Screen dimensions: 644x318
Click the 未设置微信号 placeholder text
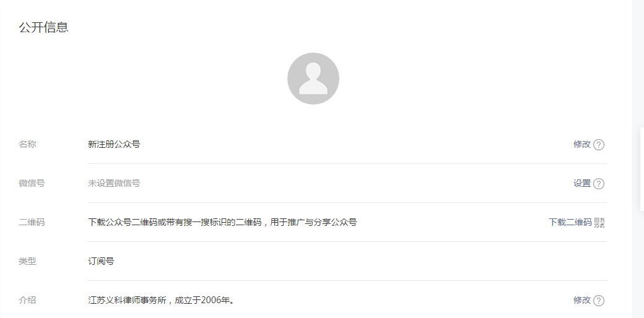click(x=114, y=183)
